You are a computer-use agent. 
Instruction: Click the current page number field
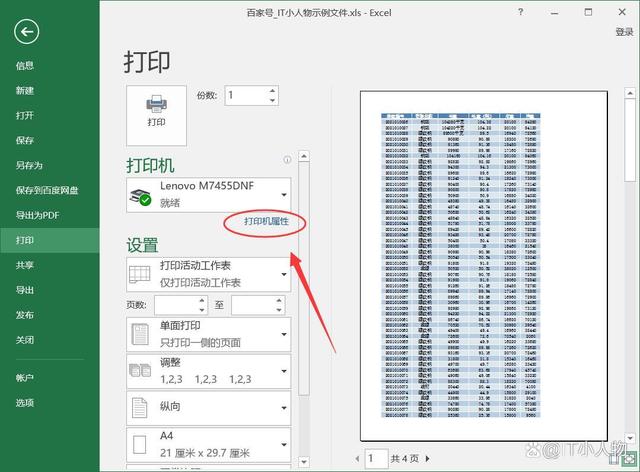(375, 457)
